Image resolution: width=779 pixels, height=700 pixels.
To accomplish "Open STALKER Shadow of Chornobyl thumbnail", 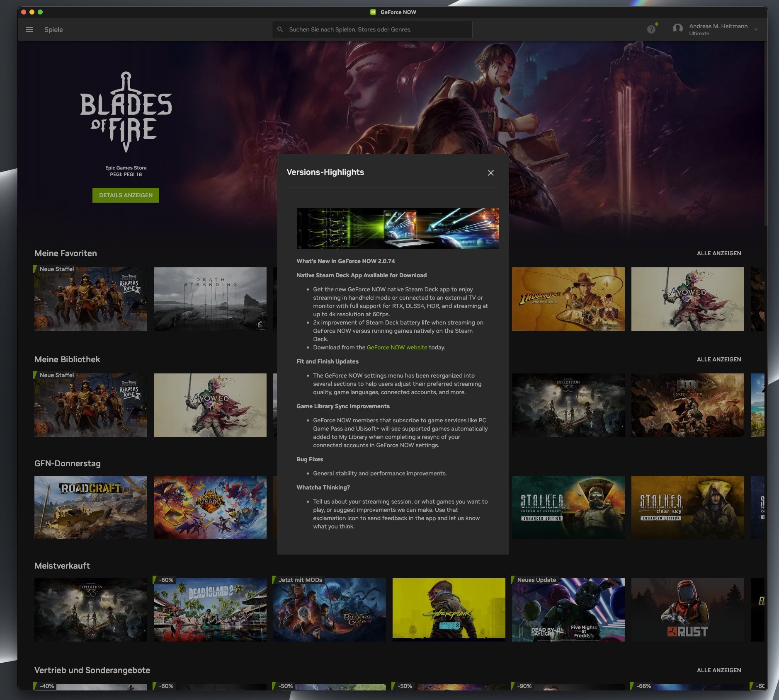I will (x=568, y=507).
